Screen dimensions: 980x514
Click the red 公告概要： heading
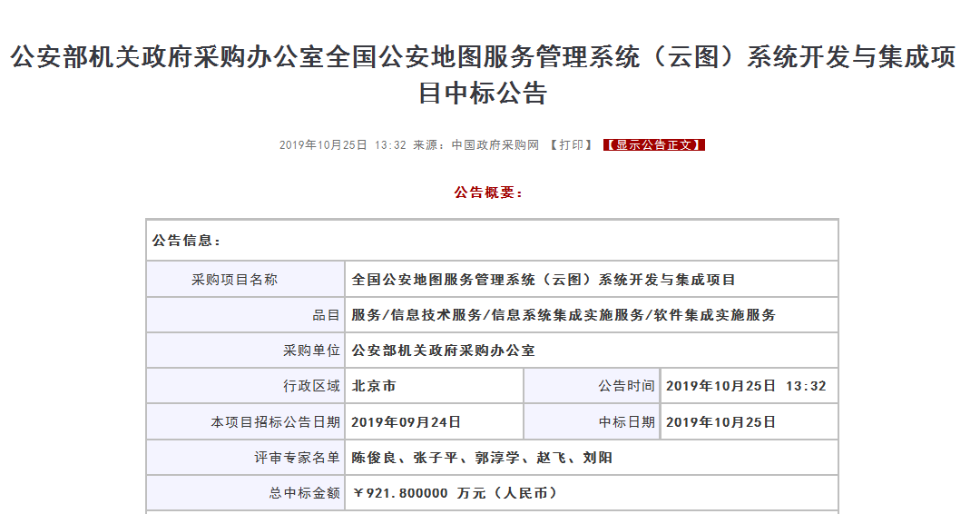[x=488, y=193]
